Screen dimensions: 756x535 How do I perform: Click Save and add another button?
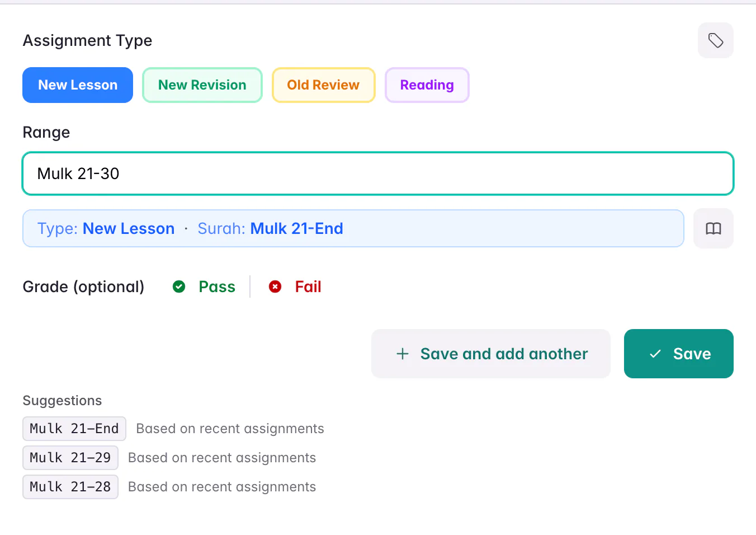pos(491,354)
